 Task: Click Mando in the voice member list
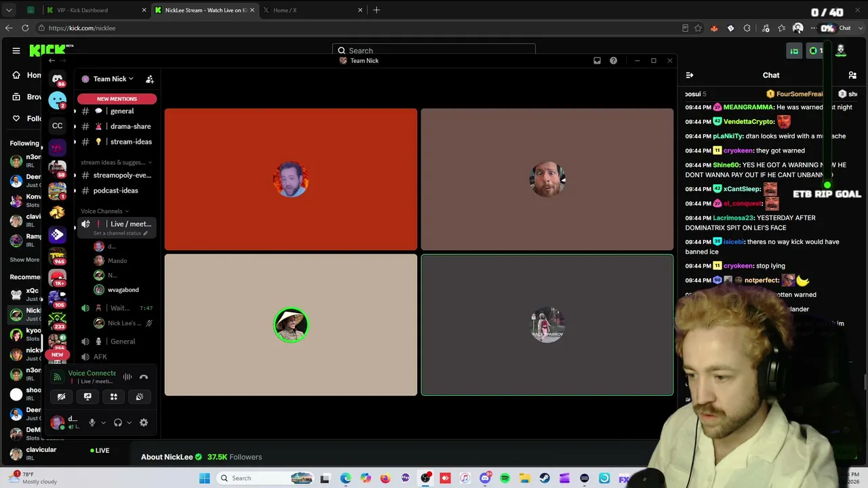[x=117, y=261]
